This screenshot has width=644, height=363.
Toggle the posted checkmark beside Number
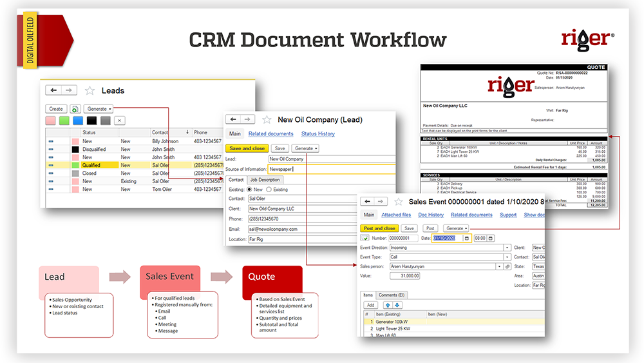point(365,238)
